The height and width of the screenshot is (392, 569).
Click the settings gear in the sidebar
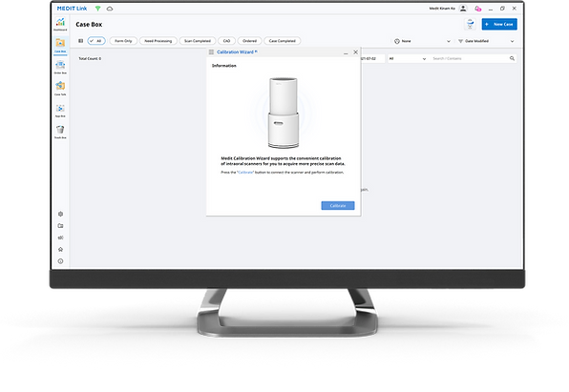point(60,214)
